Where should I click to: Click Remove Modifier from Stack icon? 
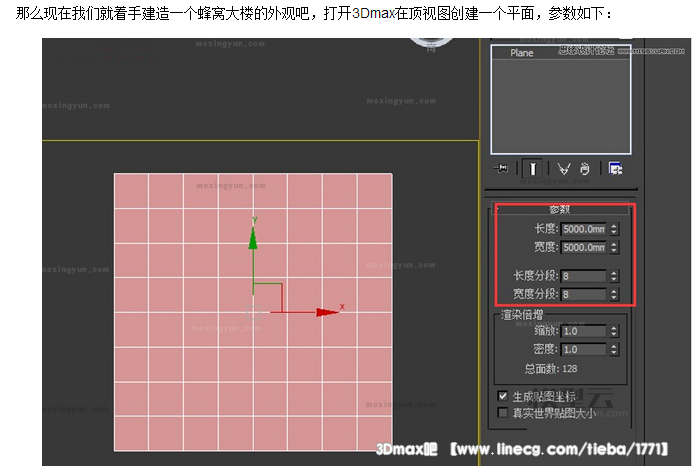pyautogui.click(x=585, y=169)
